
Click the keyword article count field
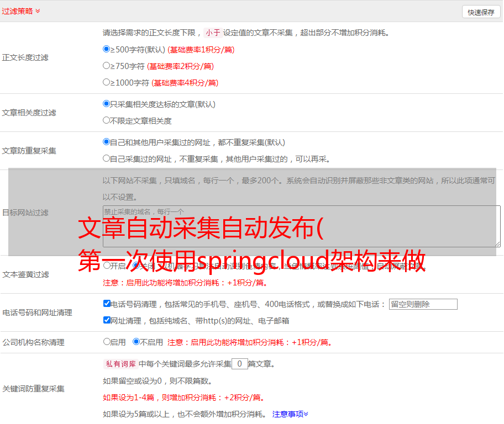239,364
